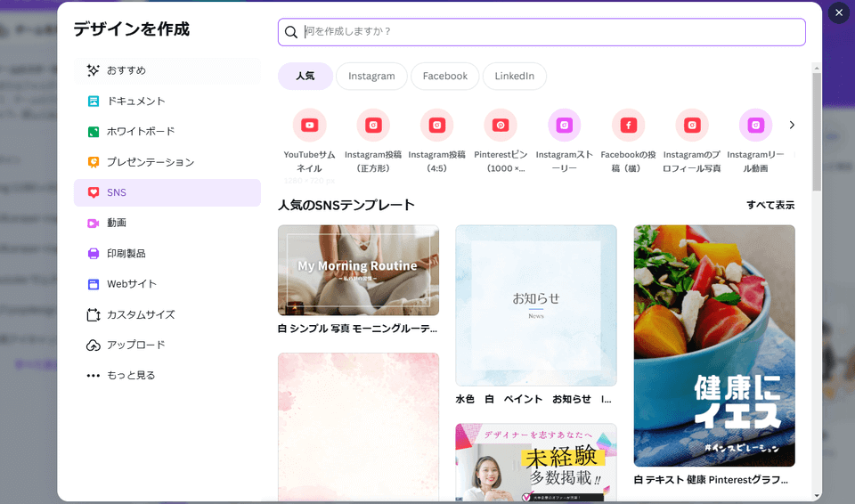
Task: Click 白 シンプル 写真 モーニングルーテ... title
Action: tap(358, 329)
